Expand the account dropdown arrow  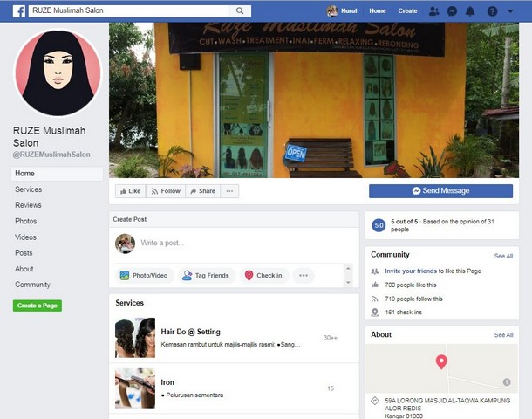click(x=511, y=10)
